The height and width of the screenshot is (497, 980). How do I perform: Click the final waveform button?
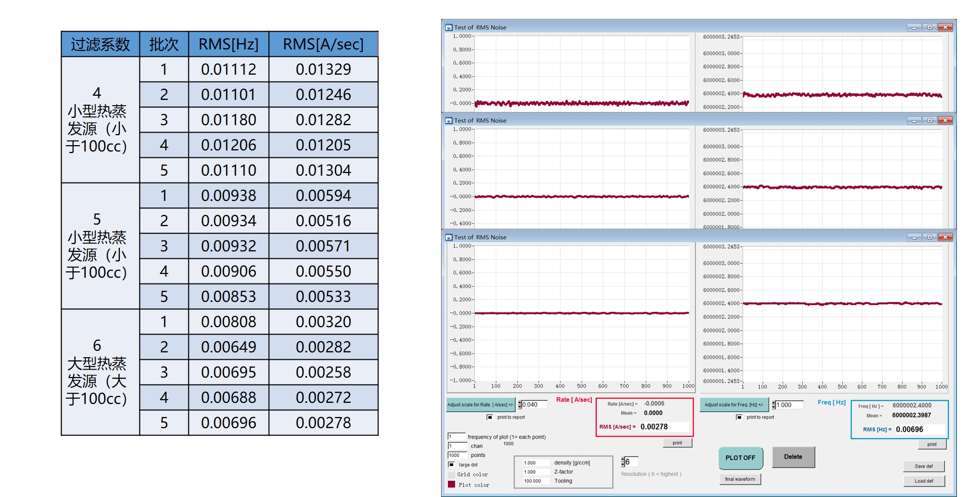(x=740, y=479)
